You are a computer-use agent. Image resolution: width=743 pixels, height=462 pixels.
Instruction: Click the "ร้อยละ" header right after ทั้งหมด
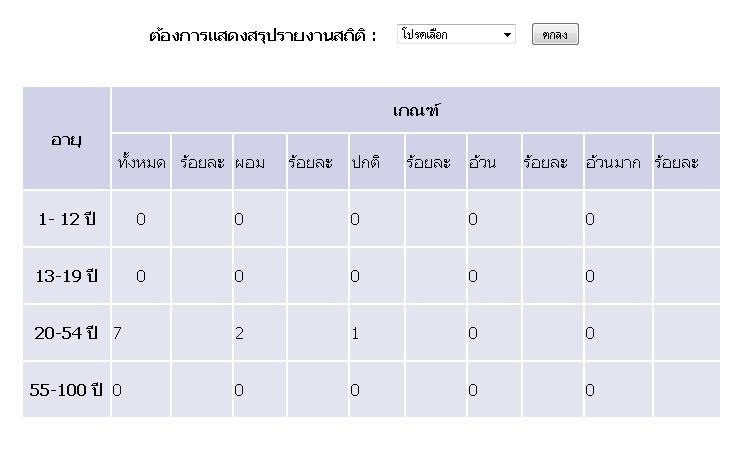coord(202,162)
